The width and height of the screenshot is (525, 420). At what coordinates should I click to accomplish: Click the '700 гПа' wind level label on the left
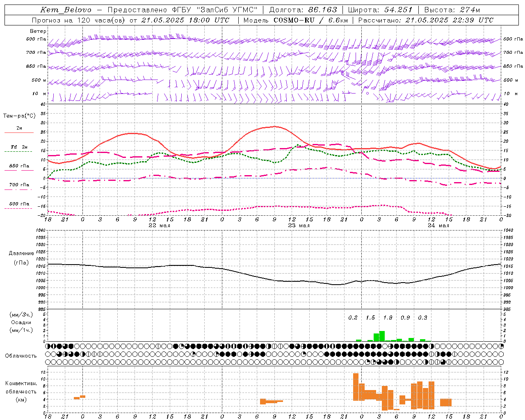coord(36,52)
